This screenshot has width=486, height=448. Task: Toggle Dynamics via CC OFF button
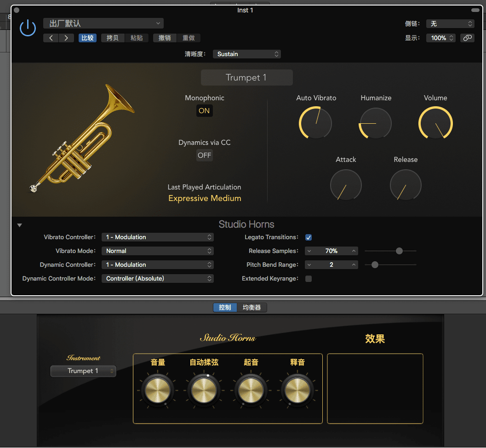coord(204,155)
